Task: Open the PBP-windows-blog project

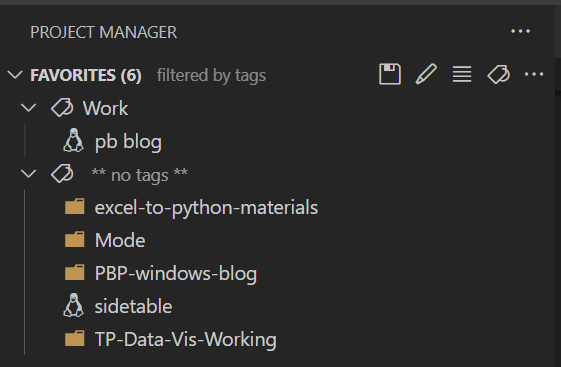Action: [x=176, y=273]
